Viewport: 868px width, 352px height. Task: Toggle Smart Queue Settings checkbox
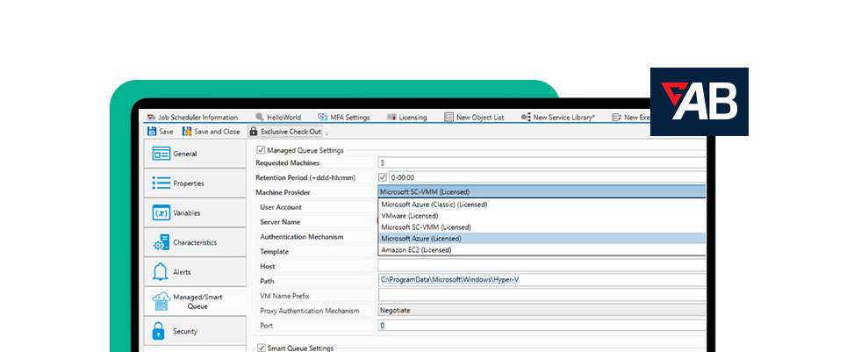[x=262, y=348]
